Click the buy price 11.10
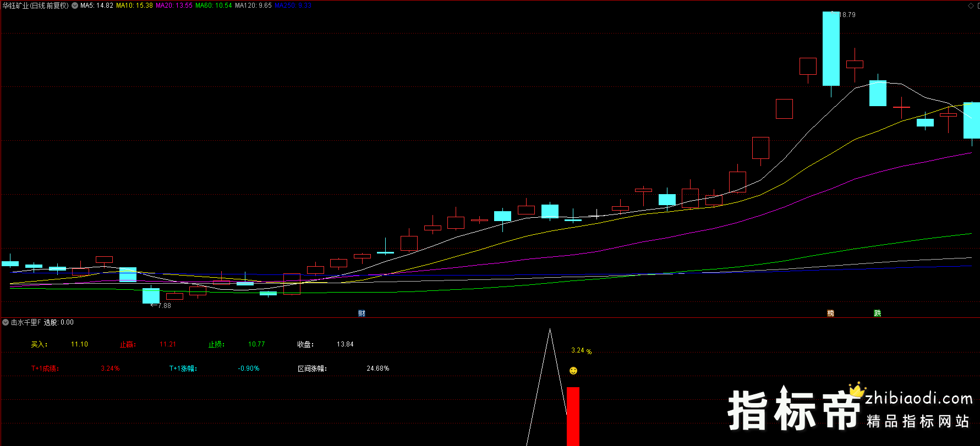Viewport: 980px width, 446px height. click(79, 344)
